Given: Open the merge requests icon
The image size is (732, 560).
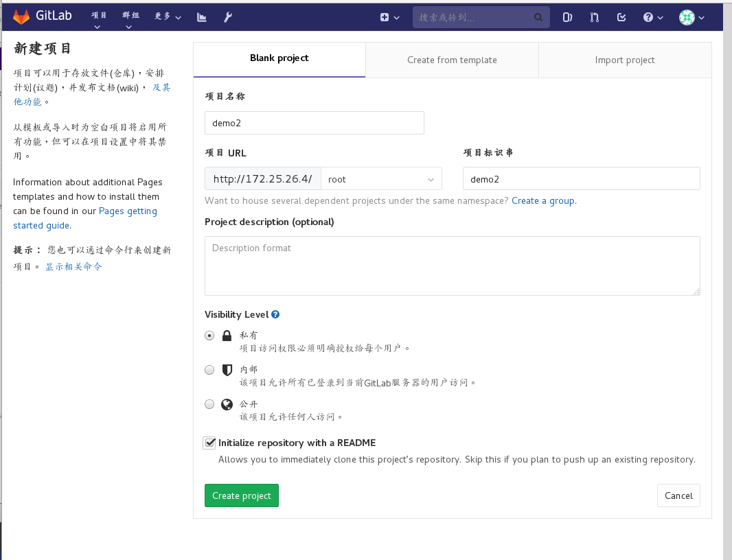Looking at the screenshot, I should 594,17.
